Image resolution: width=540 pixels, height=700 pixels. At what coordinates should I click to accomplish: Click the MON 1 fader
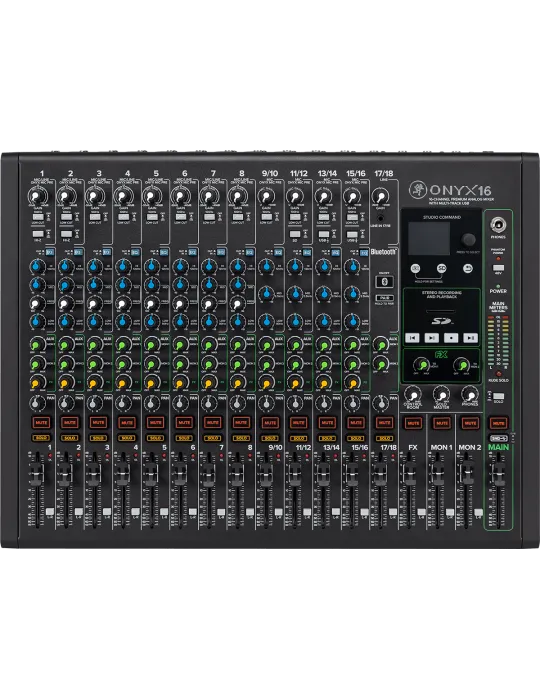(x=437, y=475)
